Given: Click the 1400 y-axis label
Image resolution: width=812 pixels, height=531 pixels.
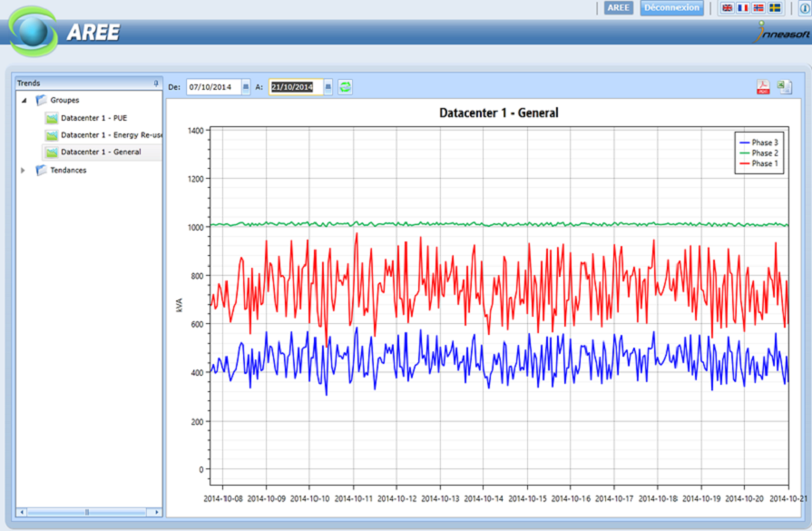Looking at the screenshot, I should 196,131.
